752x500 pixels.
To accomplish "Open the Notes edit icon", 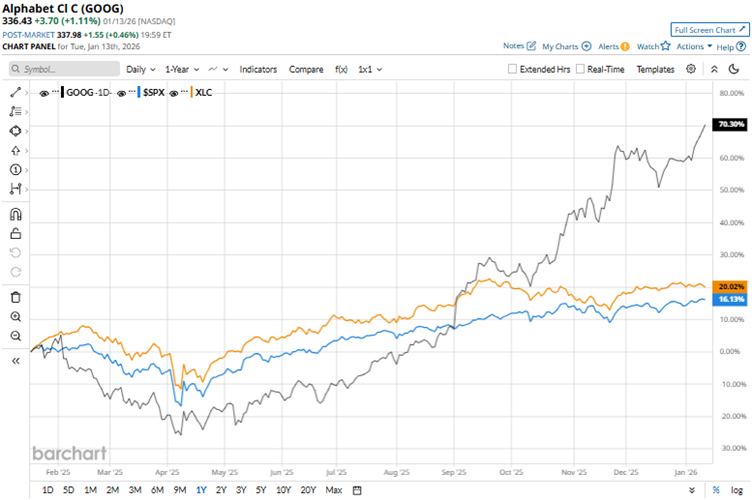I will coord(531,46).
